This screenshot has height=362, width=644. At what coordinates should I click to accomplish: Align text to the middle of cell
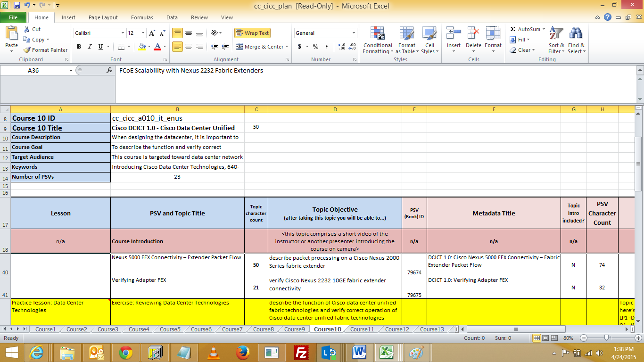pos(189,33)
